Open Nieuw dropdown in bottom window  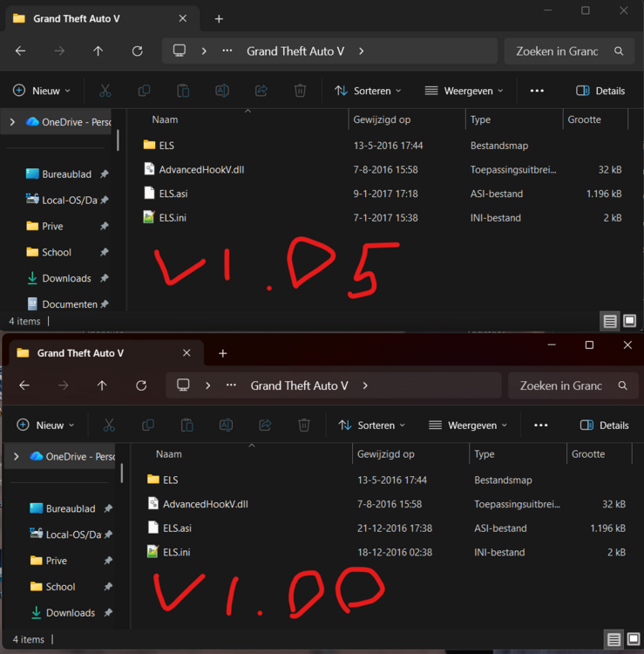coord(45,425)
